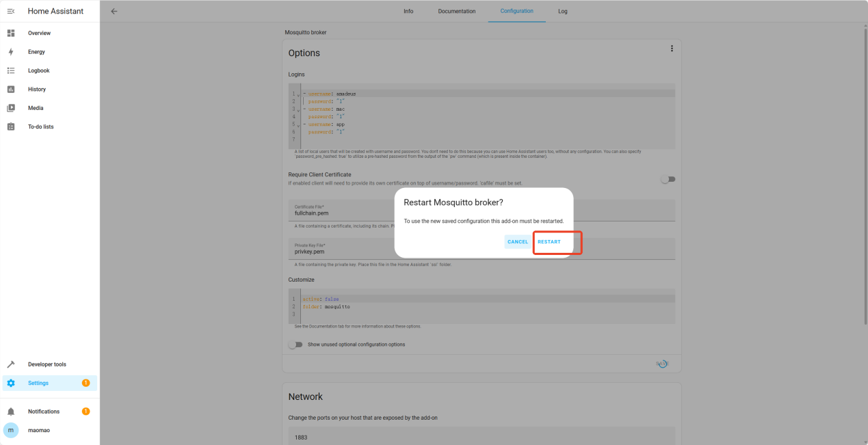The width and height of the screenshot is (868, 445).
Task: Switch to the Log tab
Action: 563,11
